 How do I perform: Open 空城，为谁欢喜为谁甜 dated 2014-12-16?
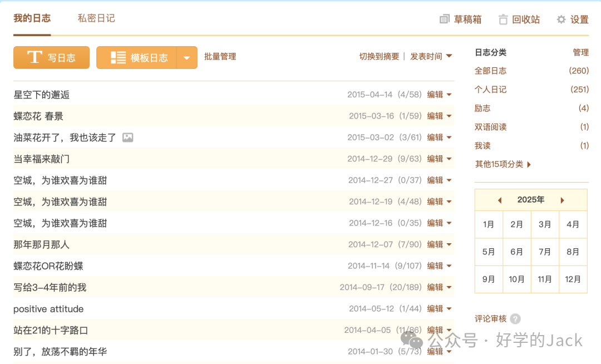pyautogui.click(x=60, y=223)
